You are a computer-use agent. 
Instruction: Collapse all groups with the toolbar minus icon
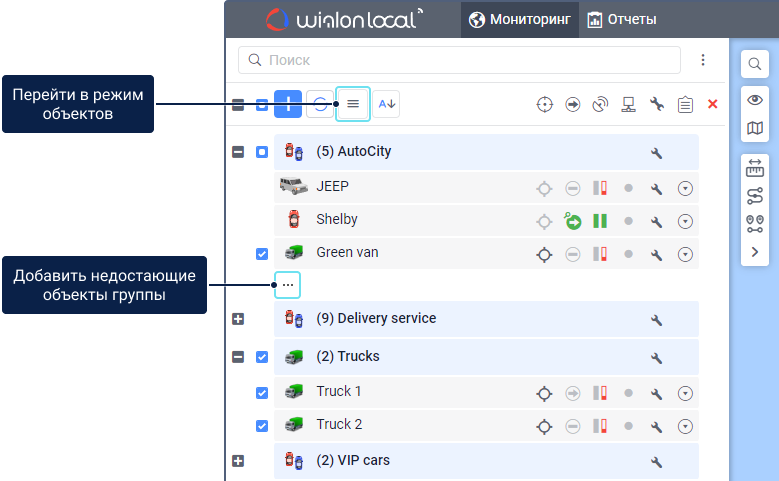pos(238,104)
